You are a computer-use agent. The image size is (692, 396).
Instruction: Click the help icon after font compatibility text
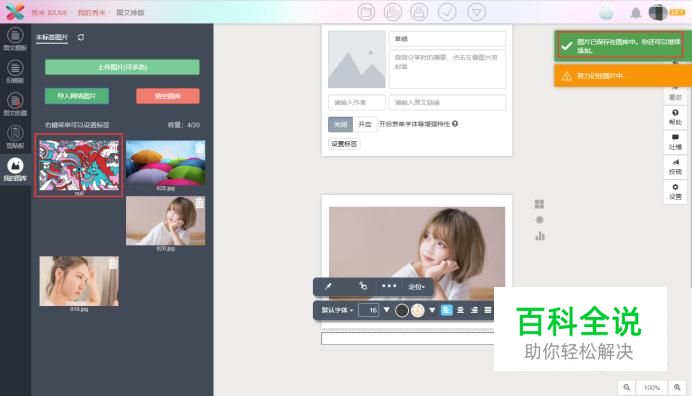[x=455, y=124]
